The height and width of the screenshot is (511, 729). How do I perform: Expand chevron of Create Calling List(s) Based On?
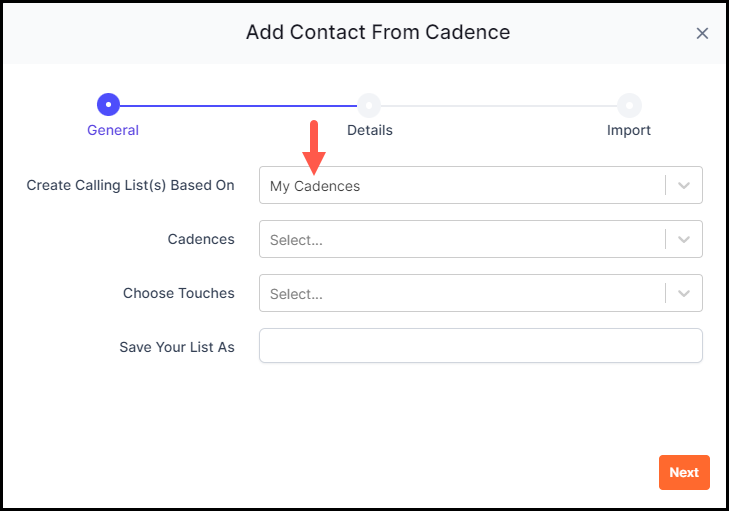point(683,185)
